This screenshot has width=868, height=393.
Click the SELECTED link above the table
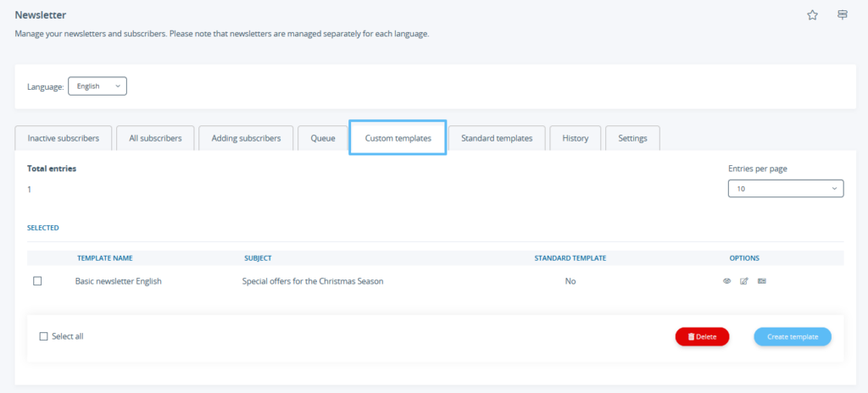43,228
